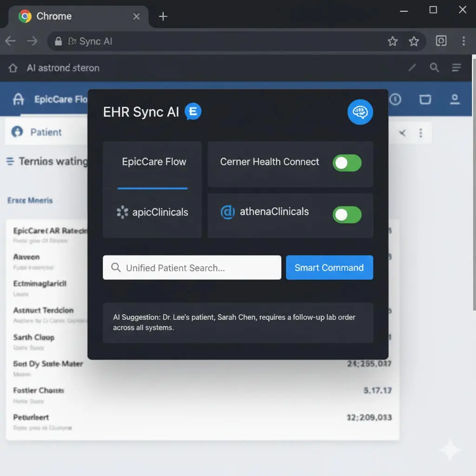Click the search magnifier icon in the dark bar

pos(435,68)
